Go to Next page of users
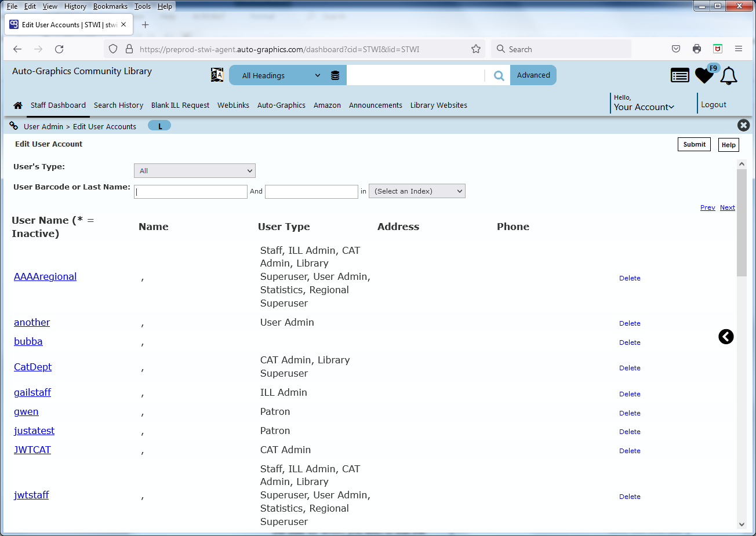This screenshot has width=756, height=536. click(x=728, y=207)
